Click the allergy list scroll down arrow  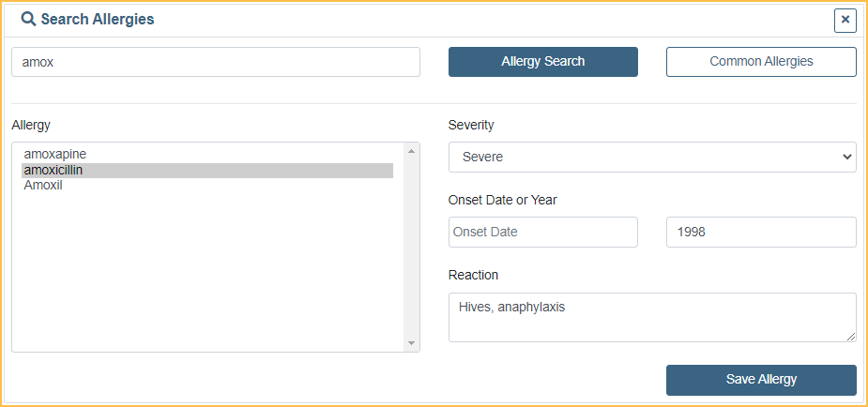[411, 344]
